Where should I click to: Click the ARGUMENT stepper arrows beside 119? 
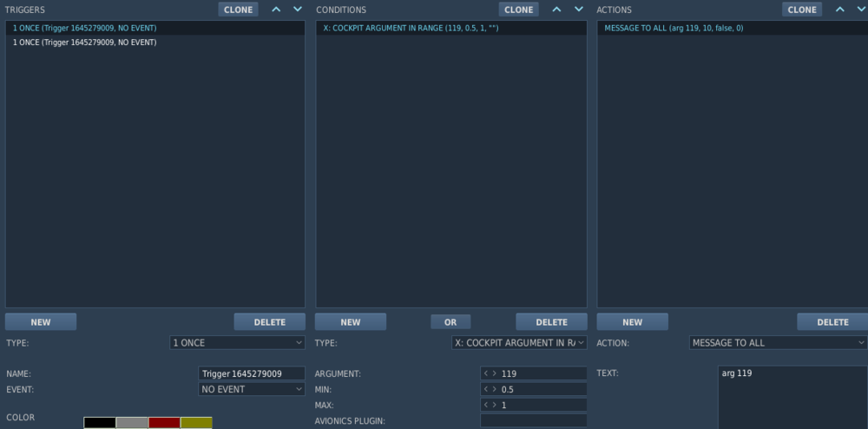[491, 373]
